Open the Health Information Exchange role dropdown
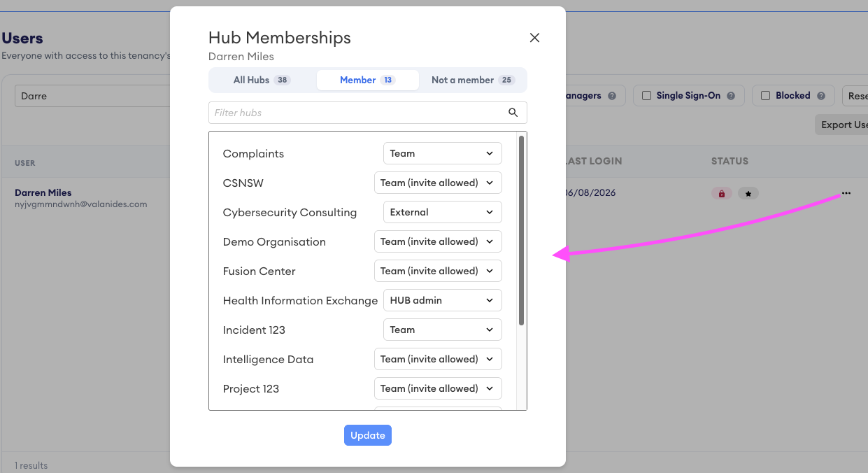The width and height of the screenshot is (868, 473). (x=443, y=300)
